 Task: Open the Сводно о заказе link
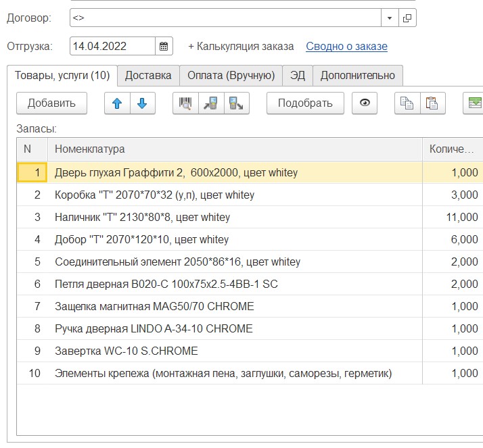[346, 47]
